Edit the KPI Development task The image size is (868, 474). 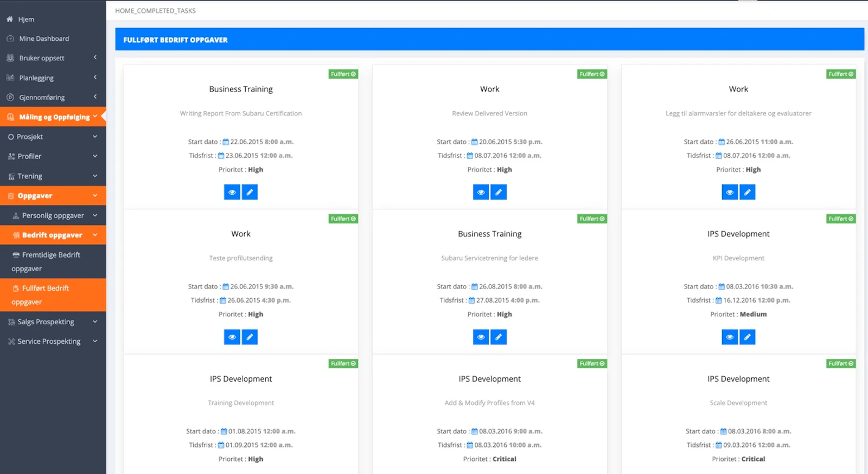click(x=748, y=337)
